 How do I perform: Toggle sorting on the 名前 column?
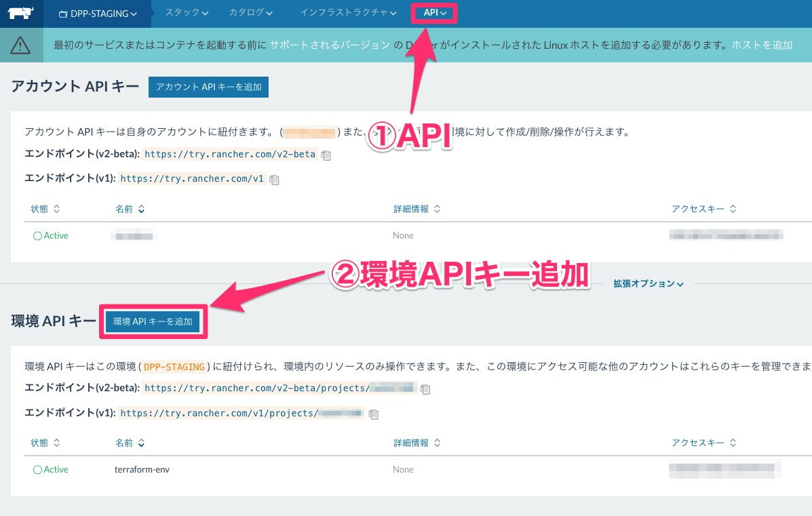coord(130,209)
